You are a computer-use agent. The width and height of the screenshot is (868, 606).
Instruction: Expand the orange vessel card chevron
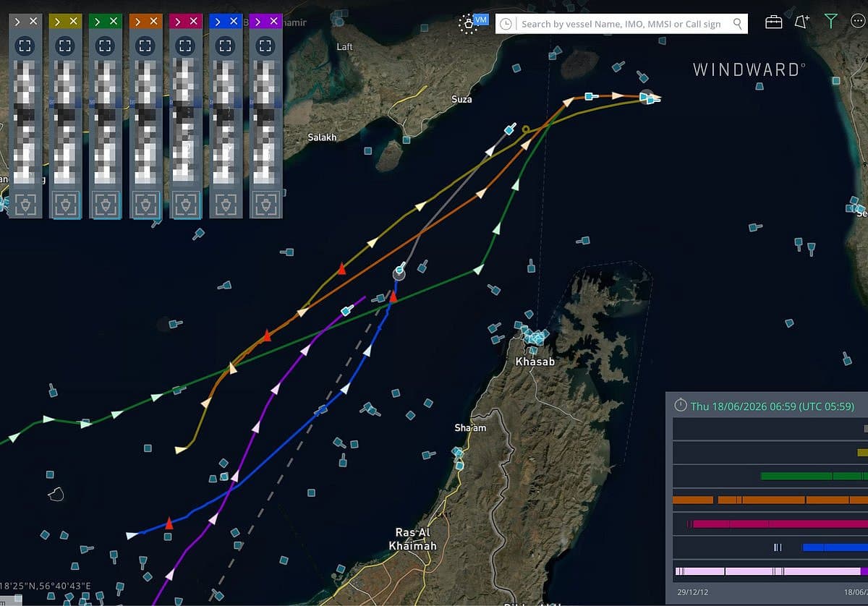[x=137, y=22]
